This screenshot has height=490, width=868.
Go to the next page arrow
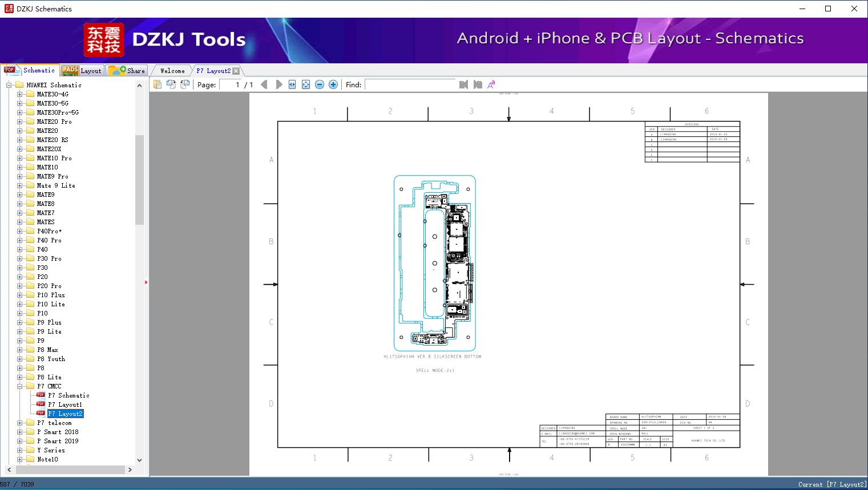(x=279, y=84)
